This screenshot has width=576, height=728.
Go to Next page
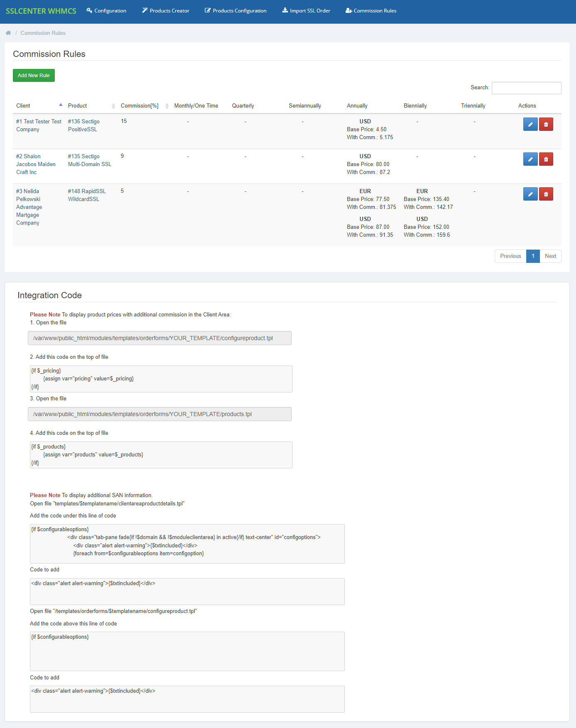pyautogui.click(x=550, y=256)
